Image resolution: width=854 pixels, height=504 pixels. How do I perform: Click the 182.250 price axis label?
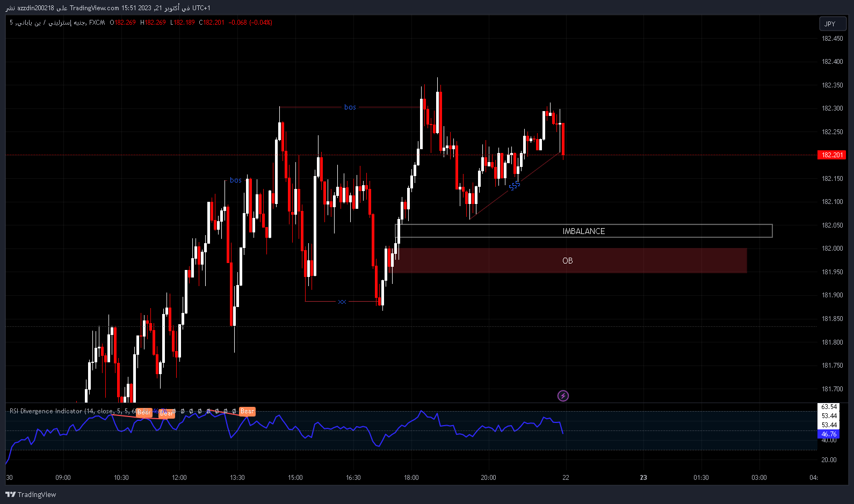(833, 132)
